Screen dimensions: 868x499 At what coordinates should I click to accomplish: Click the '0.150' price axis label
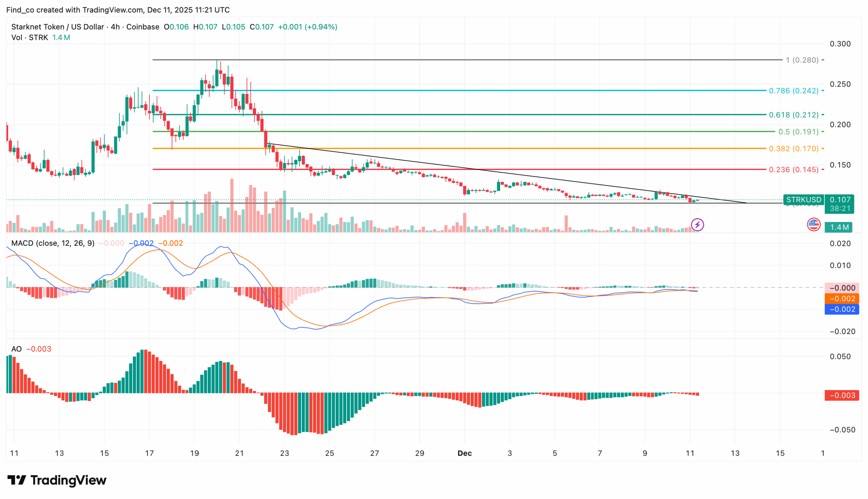(x=840, y=165)
